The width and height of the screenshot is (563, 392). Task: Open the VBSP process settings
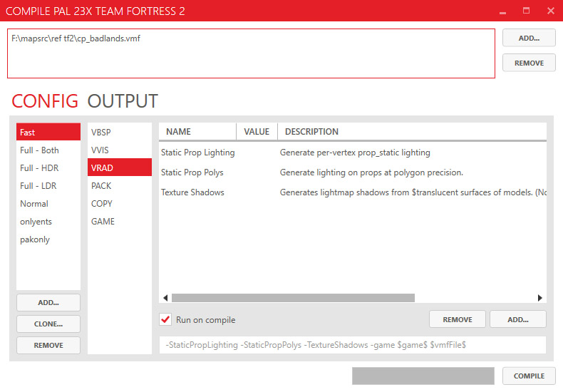[x=120, y=132]
